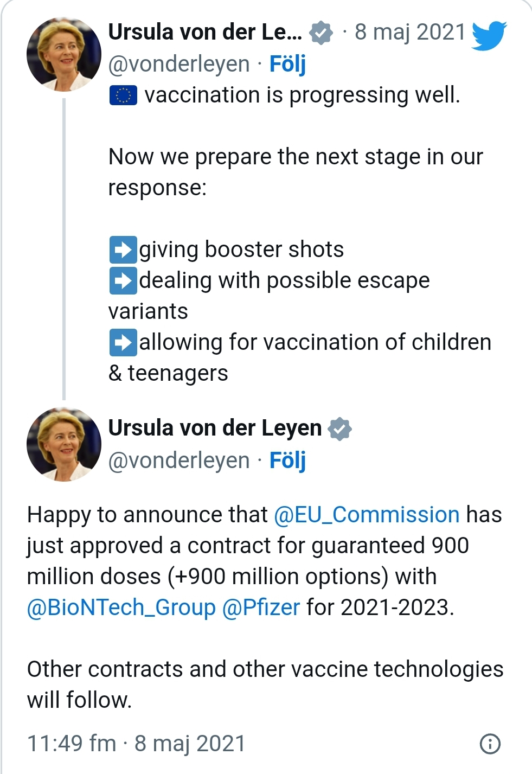Open the @Pfizer mention link
The image size is (532, 774).
[x=261, y=607]
